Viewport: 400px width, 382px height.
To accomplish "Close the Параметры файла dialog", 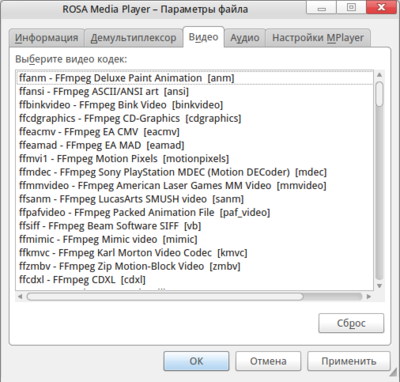I will pos(381,7).
